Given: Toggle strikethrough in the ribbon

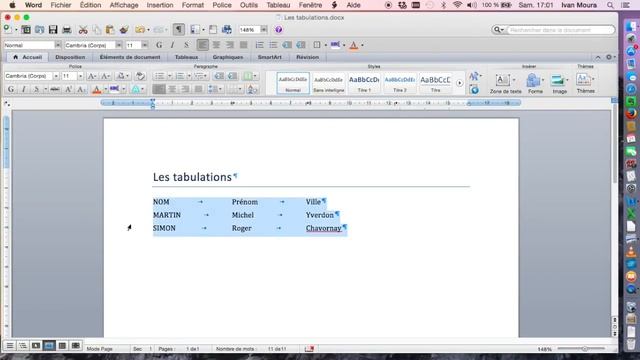Looking at the screenshot, I should pyautogui.click(x=55, y=89).
